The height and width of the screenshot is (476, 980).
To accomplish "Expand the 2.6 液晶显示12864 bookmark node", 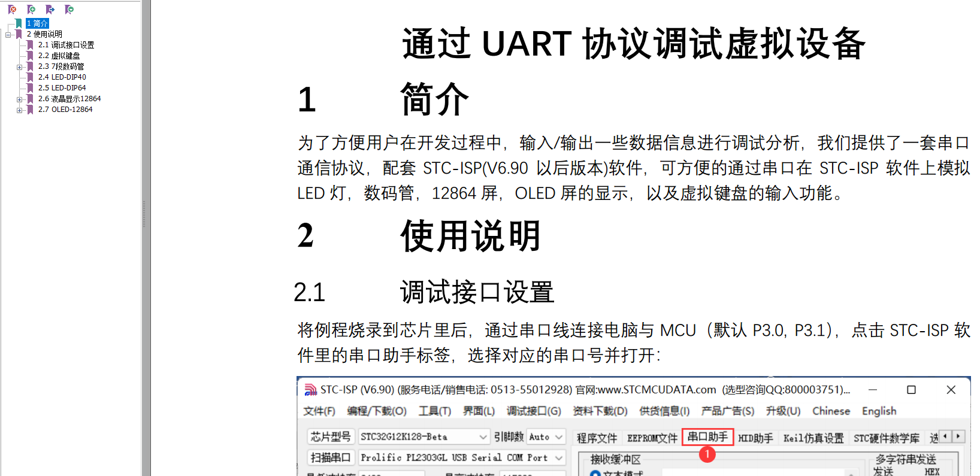I will [x=19, y=99].
